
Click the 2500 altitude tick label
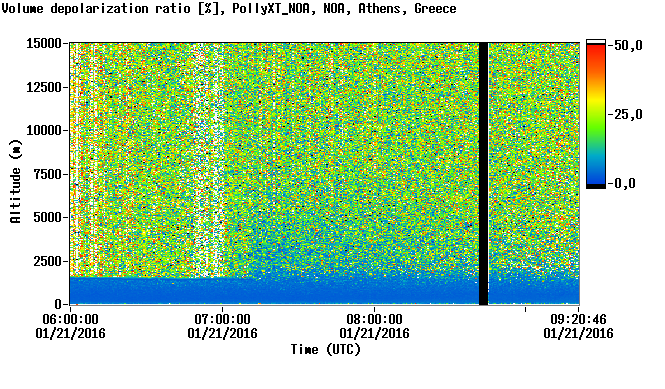[48, 261]
